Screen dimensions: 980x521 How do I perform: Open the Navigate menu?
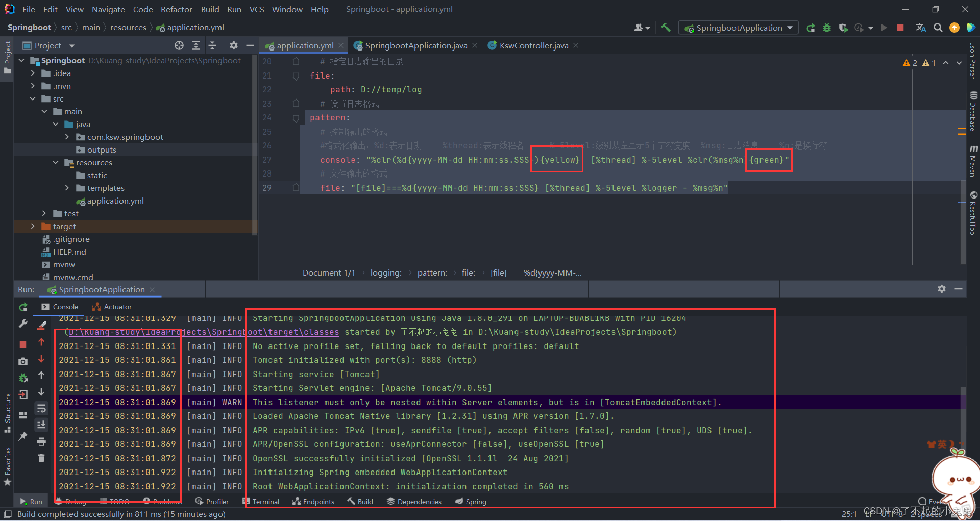pos(108,9)
